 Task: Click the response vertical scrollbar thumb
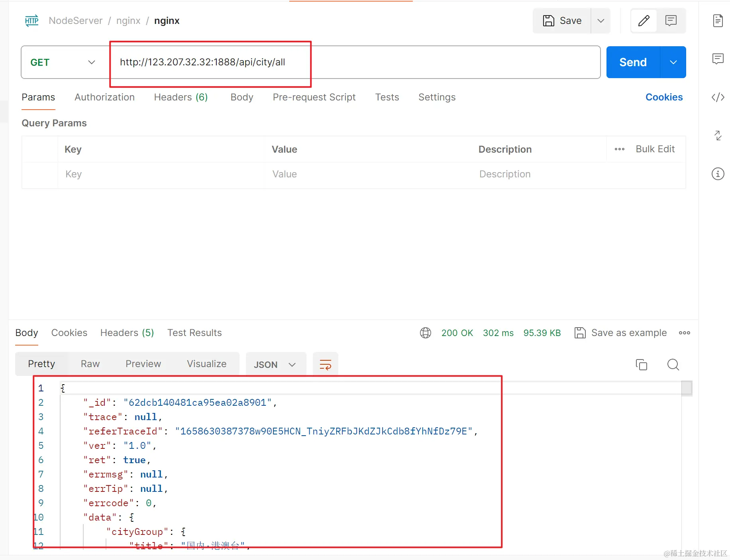pos(687,388)
